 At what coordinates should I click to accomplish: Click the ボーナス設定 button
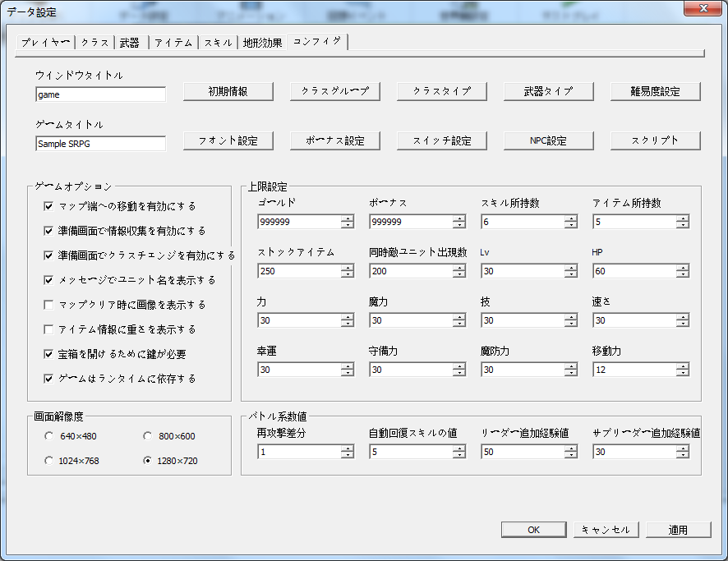334,140
